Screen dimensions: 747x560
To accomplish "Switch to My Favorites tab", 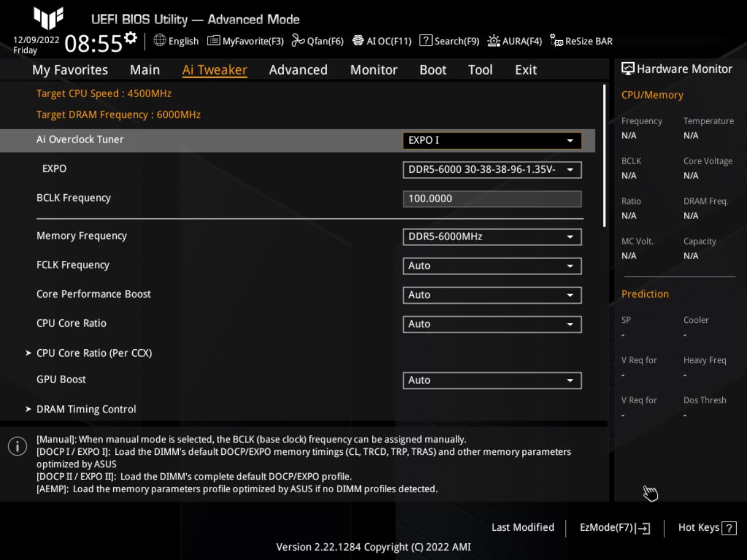I will point(70,70).
